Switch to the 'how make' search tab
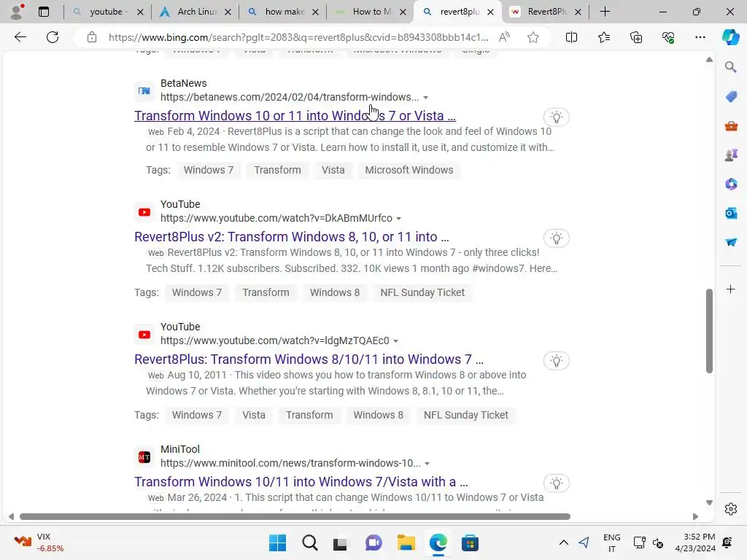The height and width of the screenshot is (560, 747). click(x=283, y=12)
